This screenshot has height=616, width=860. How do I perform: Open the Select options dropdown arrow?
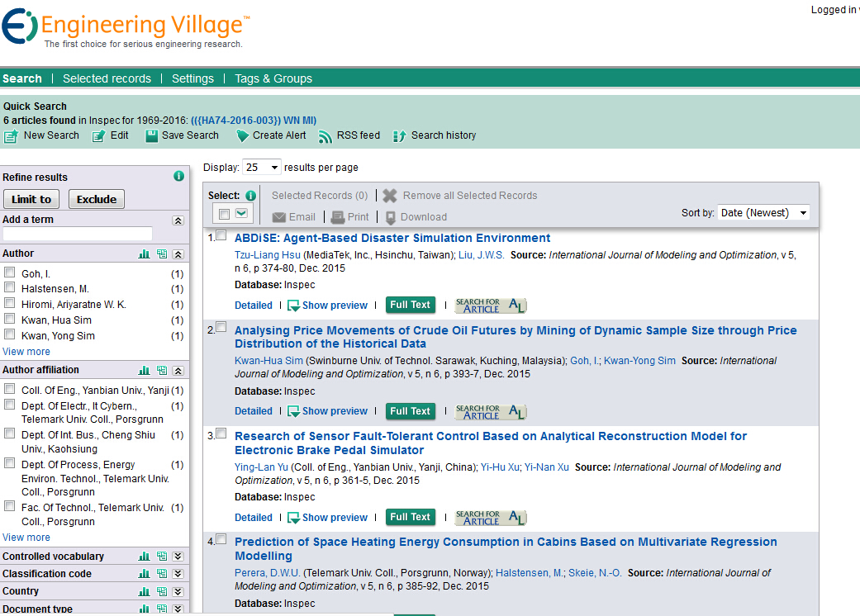point(241,213)
